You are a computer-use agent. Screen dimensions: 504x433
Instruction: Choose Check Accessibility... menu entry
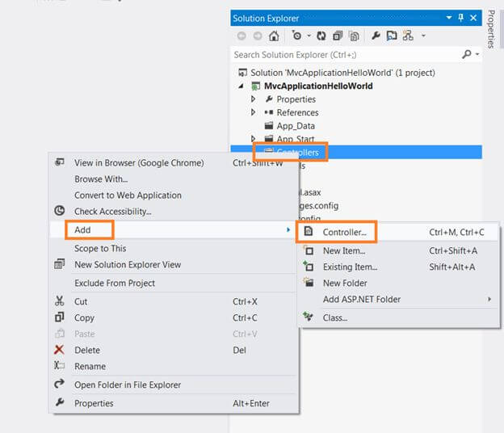174,211
